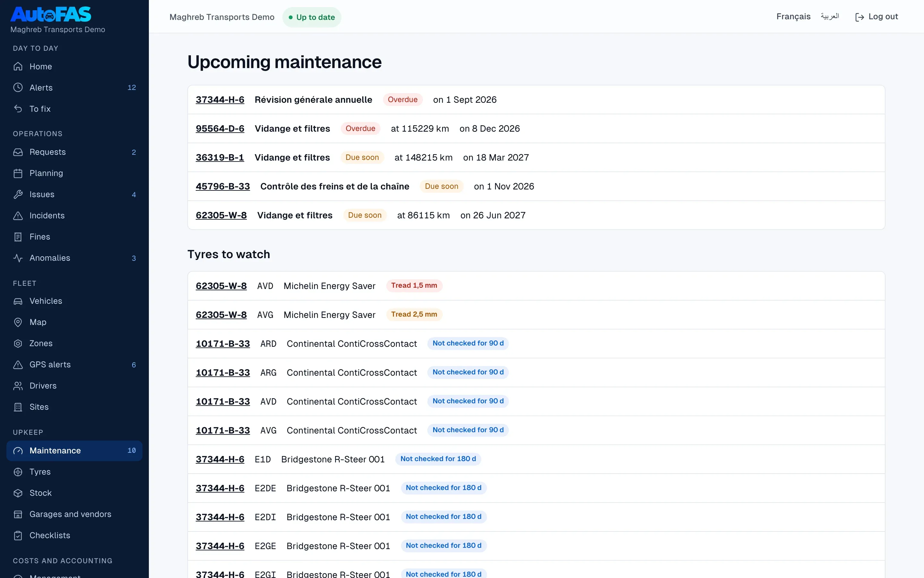Switch language to Arabic
This screenshot has height=578, width=924.
(x=830, y=16)
